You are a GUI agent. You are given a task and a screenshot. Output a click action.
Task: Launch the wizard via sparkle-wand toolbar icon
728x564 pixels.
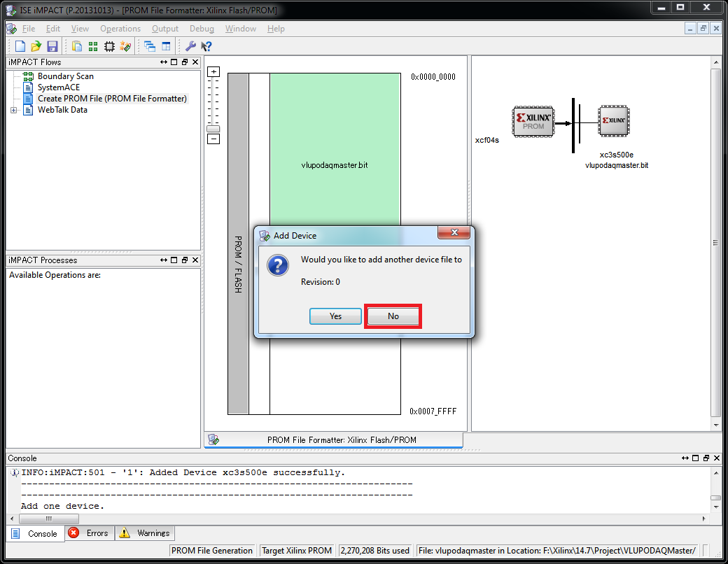pos(125,46)
